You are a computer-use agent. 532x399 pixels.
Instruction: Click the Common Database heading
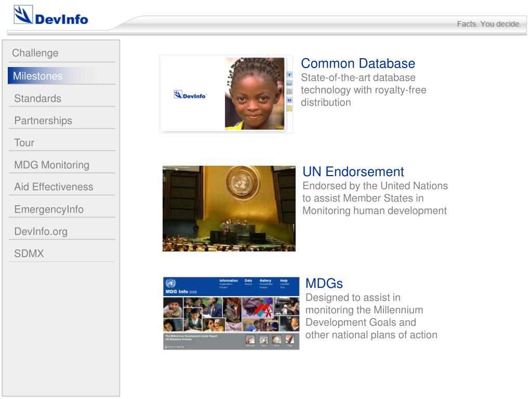click(x=358, y=63)
